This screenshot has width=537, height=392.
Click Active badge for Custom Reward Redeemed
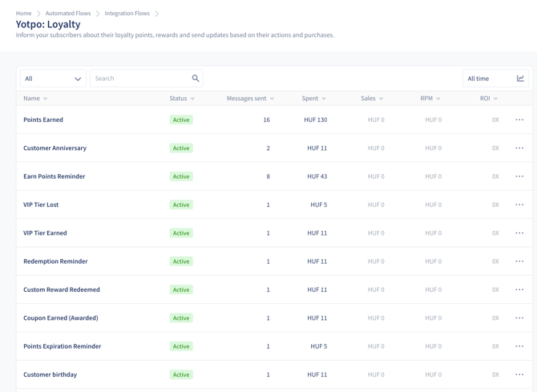(x=181, y=289)
